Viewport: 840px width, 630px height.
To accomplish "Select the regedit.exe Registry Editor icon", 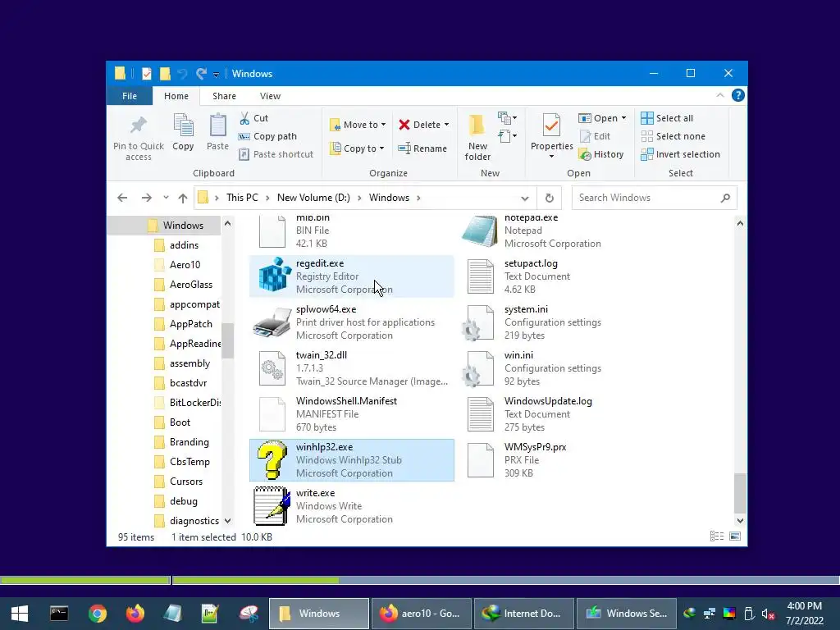I will pyautogui.click(x=274, y=275).
